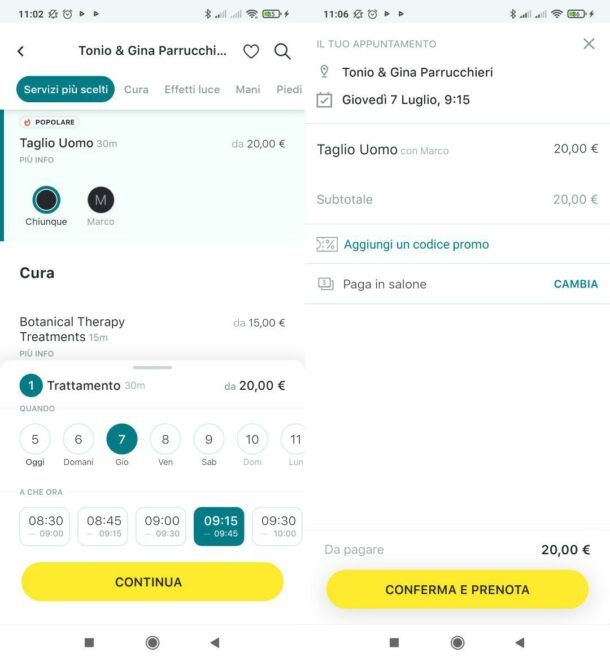
Task: Close the appointment summary with X
Action: click(x=589, y=44)
